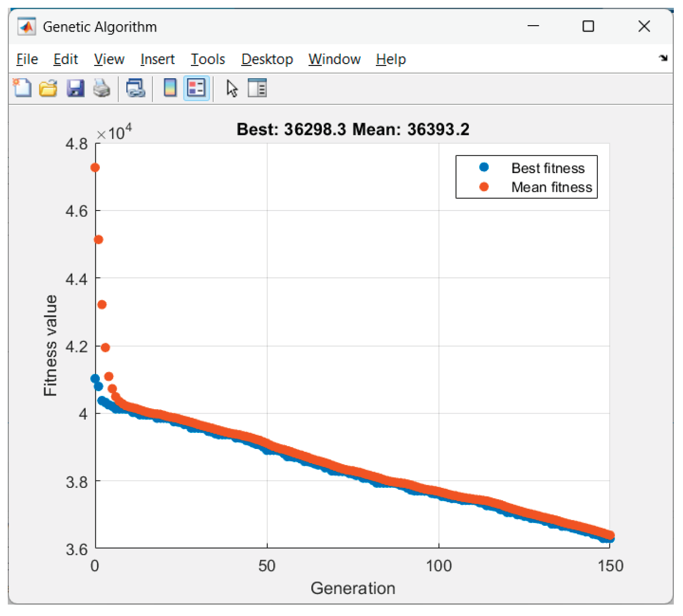Image resolution: width=683 pixels, height=616 pixels.
Task: Open the Help menu
Action: click(x=391, y=59)
